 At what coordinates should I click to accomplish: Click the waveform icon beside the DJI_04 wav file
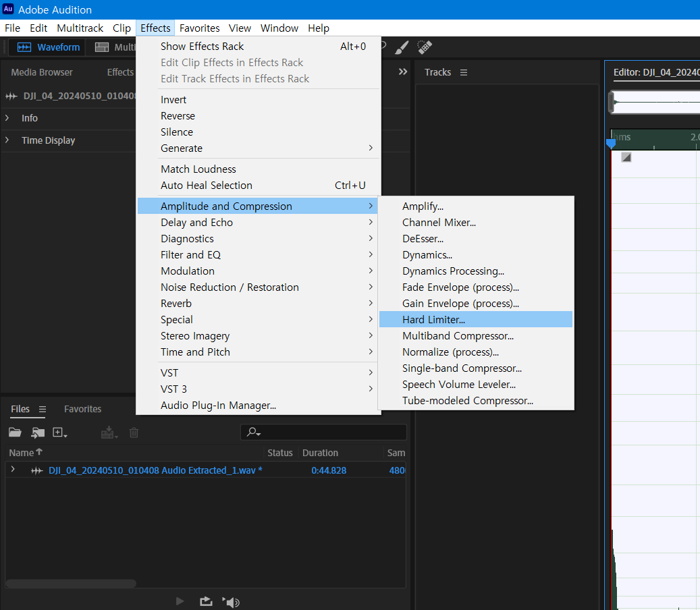[37, 470]
